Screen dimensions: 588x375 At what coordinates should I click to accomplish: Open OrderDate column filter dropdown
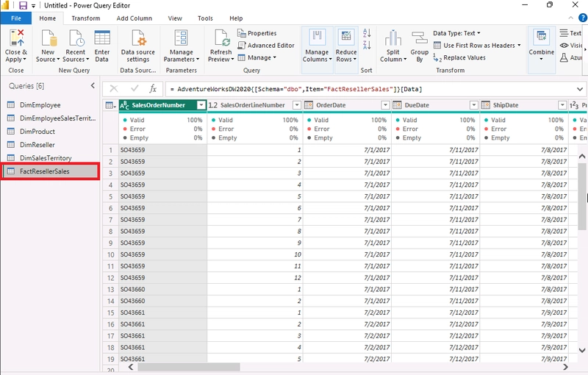point(385,105)
